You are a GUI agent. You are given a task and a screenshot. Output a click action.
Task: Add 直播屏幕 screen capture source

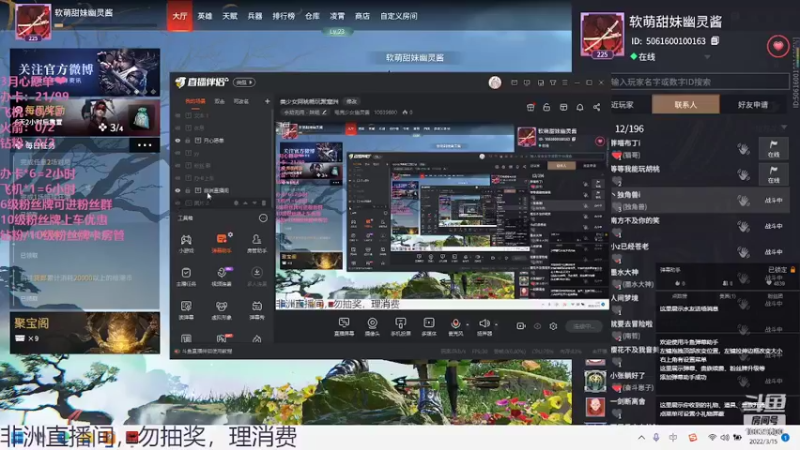[x=344, y=326]
